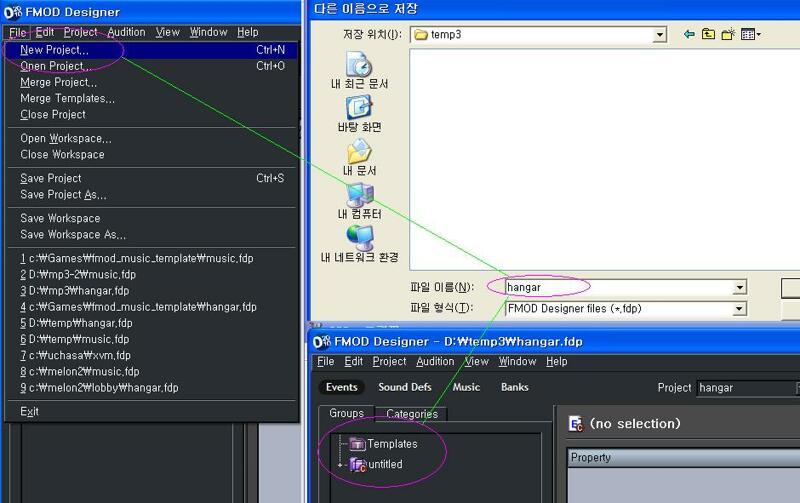This screenshot has height=503, width=800.
Task: Select the Templates folder icon in Groups tree
Action: (358, 444)
